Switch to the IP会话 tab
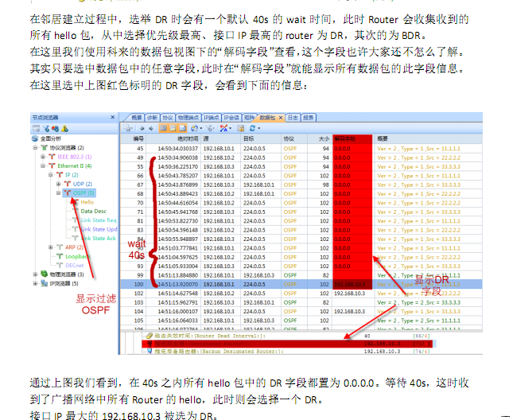 [x=231, y=118]
